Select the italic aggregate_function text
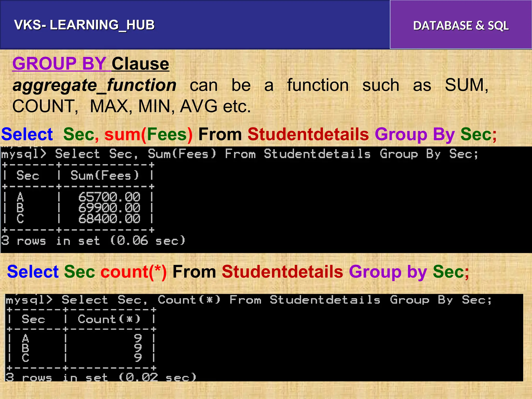Viewport: 532px width, 399px height. click(95, 86)
